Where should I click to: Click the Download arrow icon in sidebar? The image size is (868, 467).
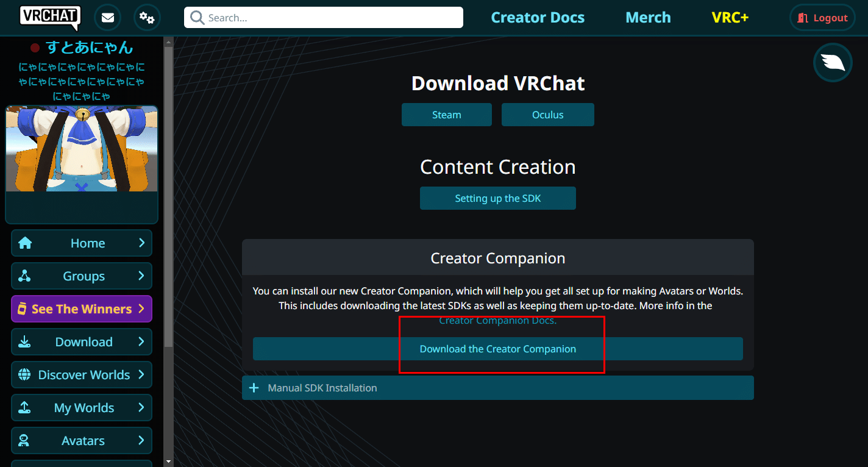[25, 341]
